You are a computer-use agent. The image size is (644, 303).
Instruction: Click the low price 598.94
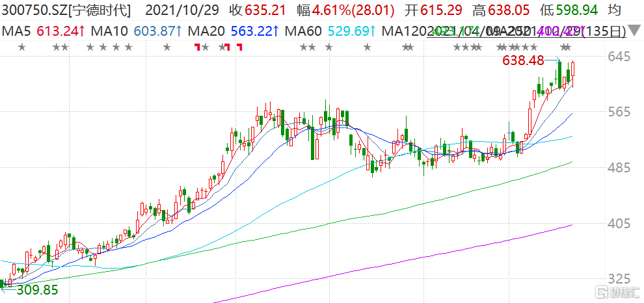(x=576, y=10)
